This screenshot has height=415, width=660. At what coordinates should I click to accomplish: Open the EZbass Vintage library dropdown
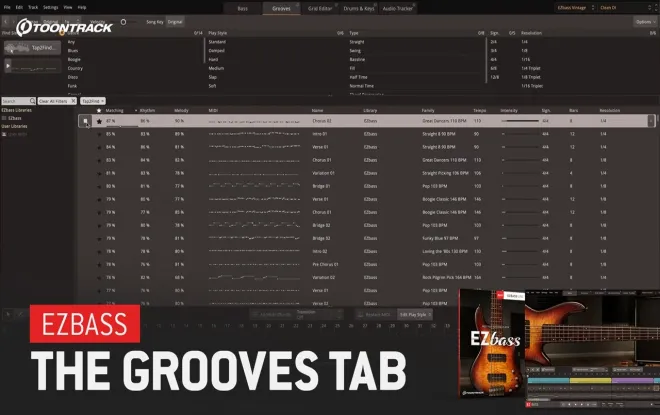coord(575,8)
